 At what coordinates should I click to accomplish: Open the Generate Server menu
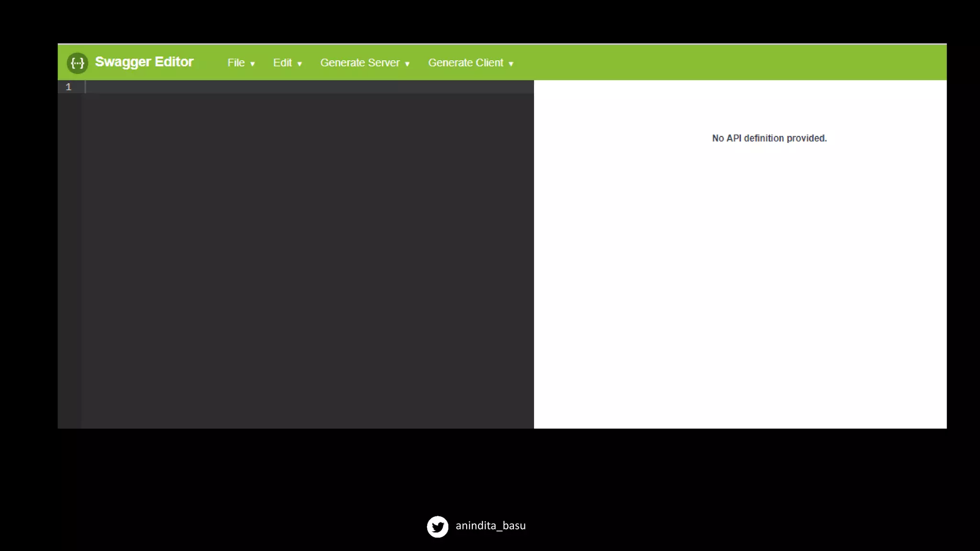point(360,63)
